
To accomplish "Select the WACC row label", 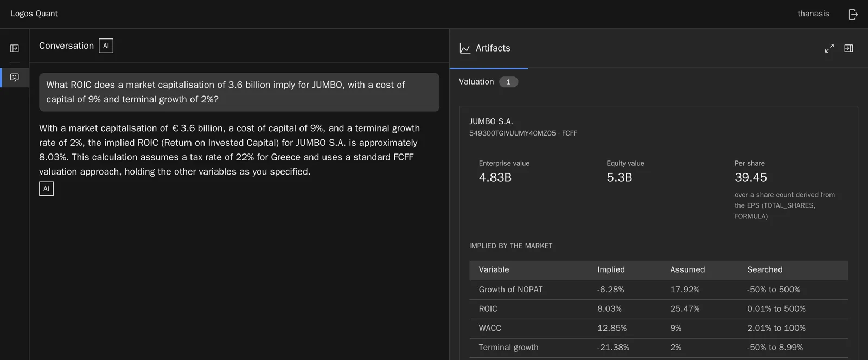I will (490, 328).
